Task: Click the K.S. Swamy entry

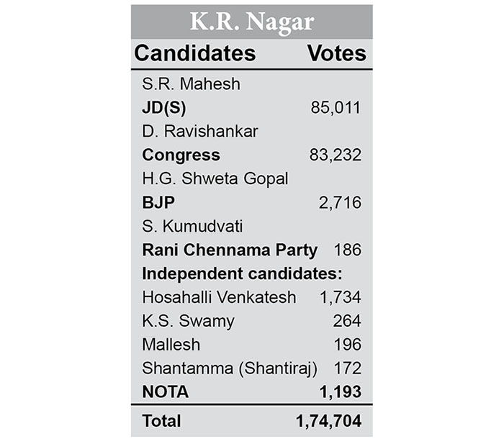Action: (188, 321)
